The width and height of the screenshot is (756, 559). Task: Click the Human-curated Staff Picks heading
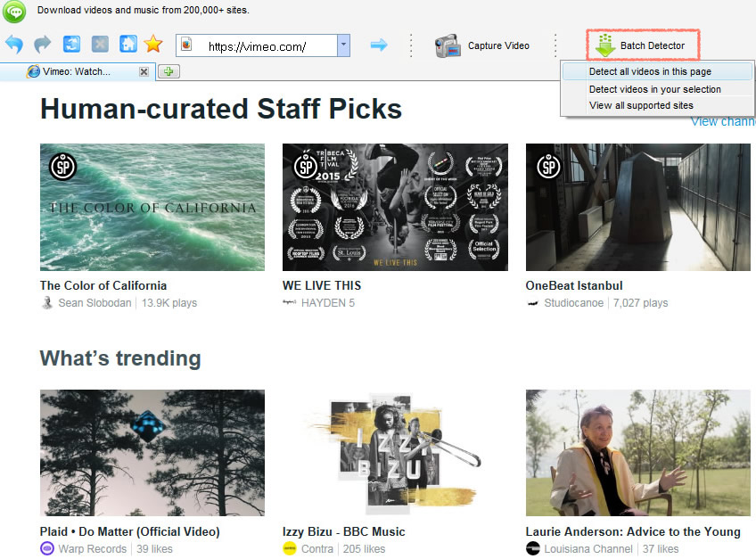pyautogui.click(x=221, y=109)
